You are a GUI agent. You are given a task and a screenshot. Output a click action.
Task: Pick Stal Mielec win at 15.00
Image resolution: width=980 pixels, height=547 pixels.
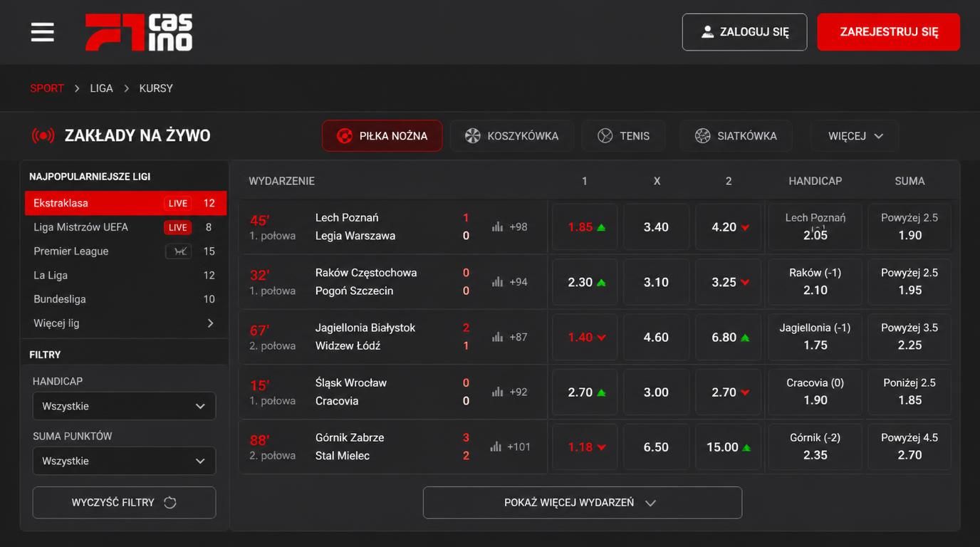pos(729,447)
